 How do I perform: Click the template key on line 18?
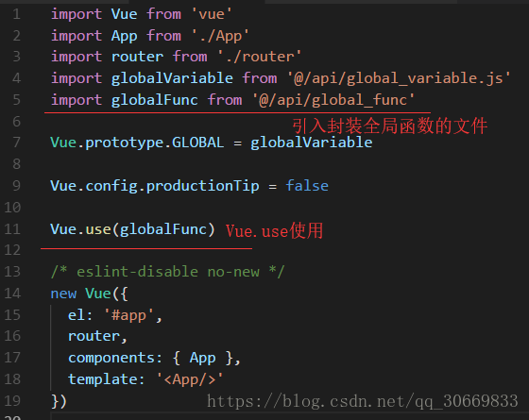pyautogui.click(x=103, y=379)
